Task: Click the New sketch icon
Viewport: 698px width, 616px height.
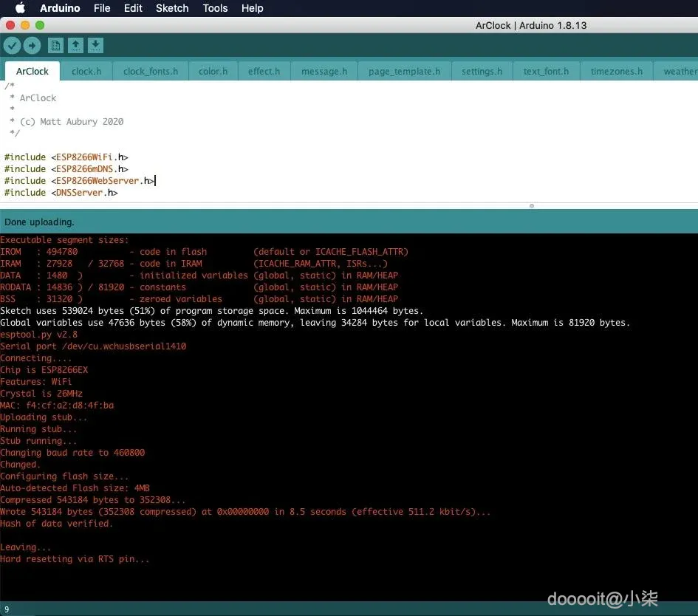Action: 55,45
